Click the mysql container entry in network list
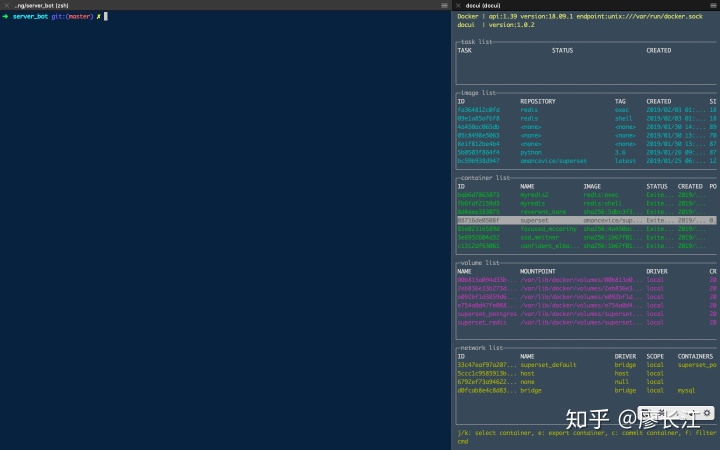This screenshot has width=720, height=450. coord(686,391)
